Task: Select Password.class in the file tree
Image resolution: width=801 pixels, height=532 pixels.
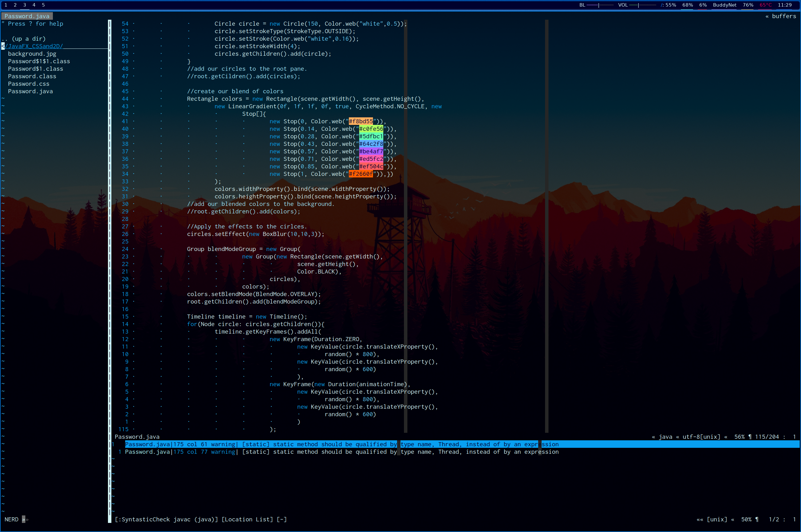Action: click(32, 76)
